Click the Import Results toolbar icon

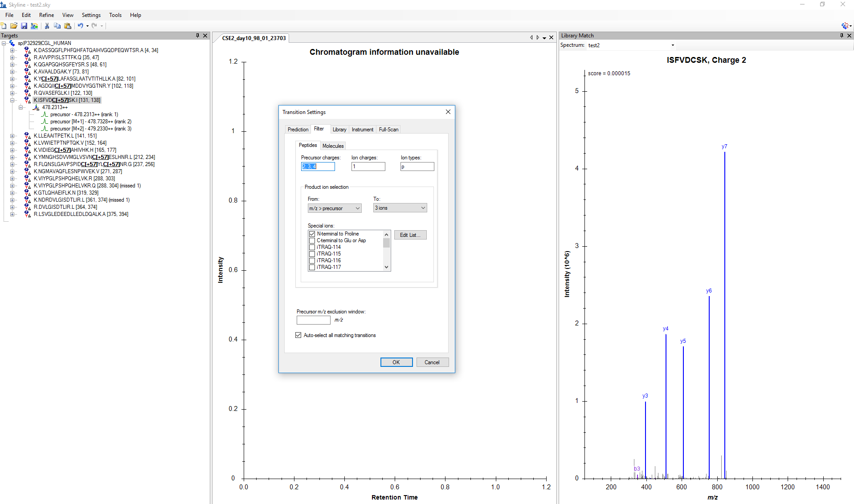pos(34,26)
